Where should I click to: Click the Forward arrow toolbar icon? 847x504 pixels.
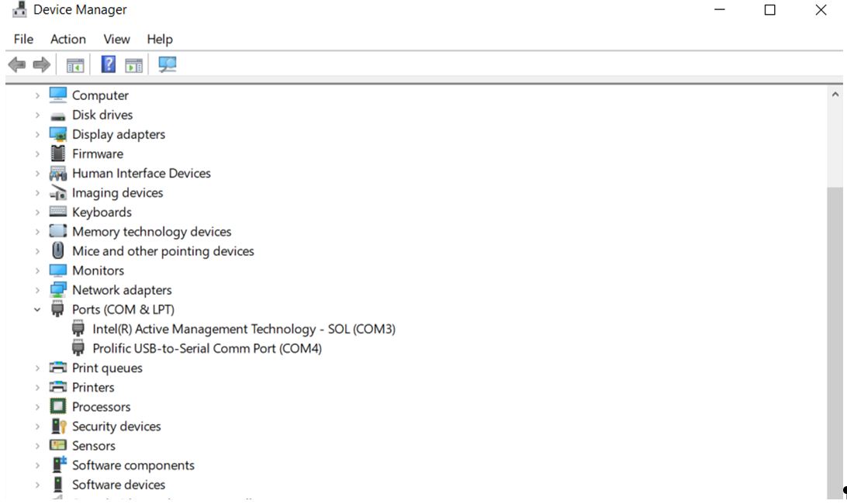click(x=41, y=65)
